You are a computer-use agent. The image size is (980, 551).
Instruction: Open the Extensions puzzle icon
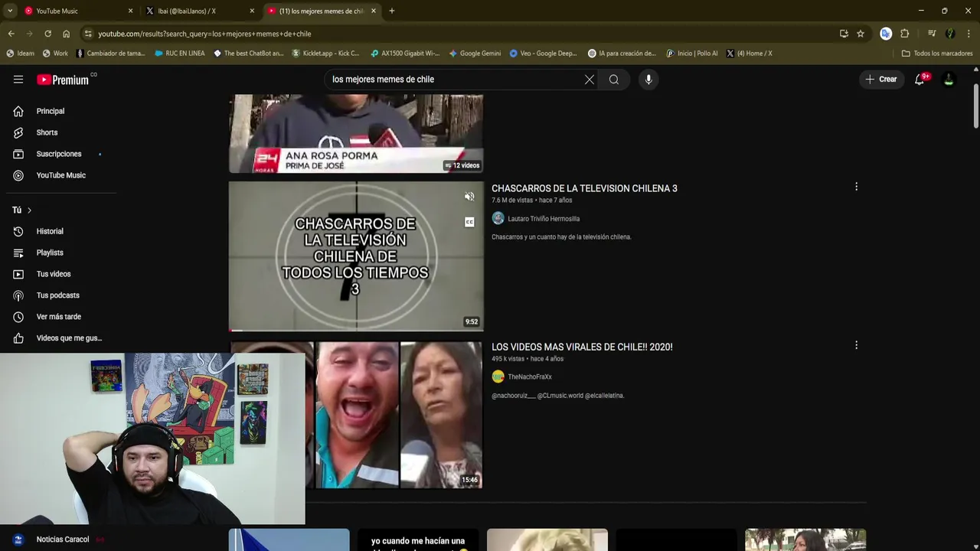pos(905,34)
